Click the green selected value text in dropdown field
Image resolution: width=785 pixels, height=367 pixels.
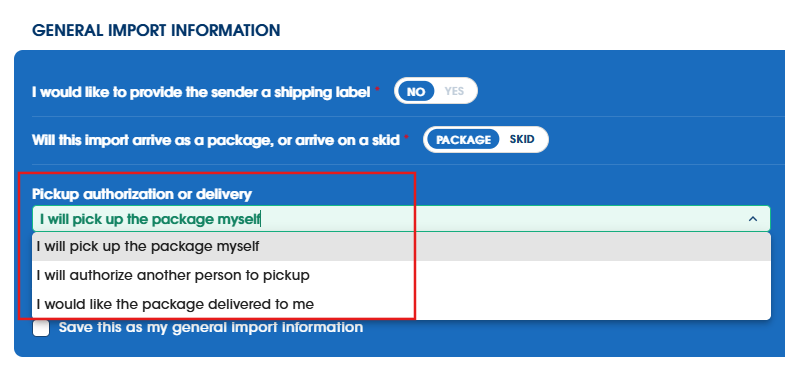[150, 219]
